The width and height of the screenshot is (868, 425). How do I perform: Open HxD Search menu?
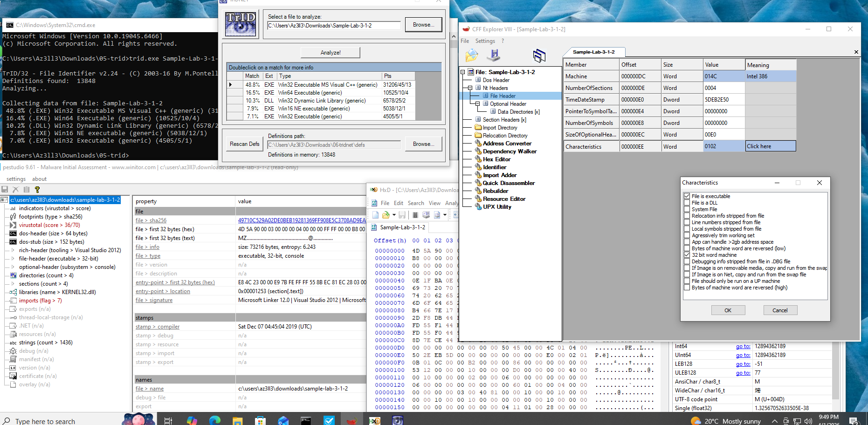416,203
